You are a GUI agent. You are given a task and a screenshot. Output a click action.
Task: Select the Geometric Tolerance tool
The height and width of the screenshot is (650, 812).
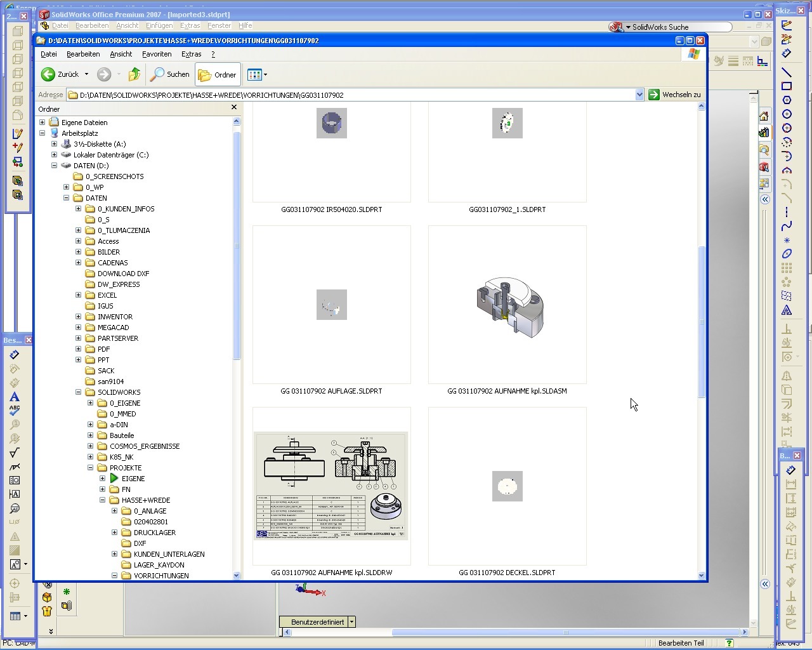[x=15, y=481]
